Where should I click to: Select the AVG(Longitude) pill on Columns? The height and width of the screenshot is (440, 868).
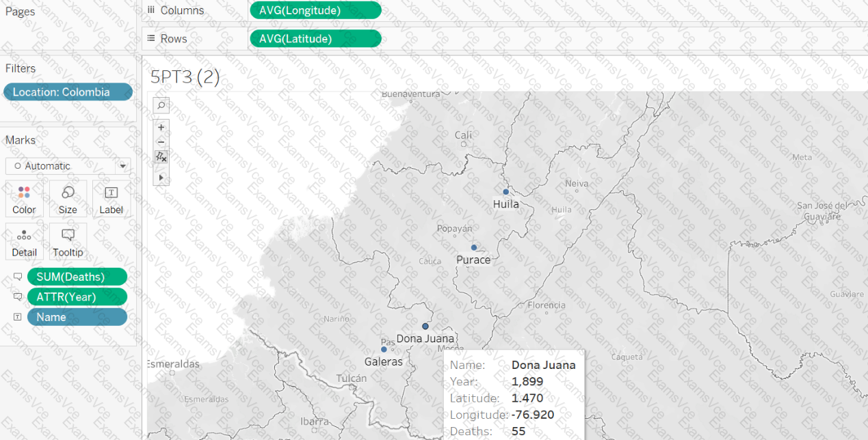tap(315, 10)
